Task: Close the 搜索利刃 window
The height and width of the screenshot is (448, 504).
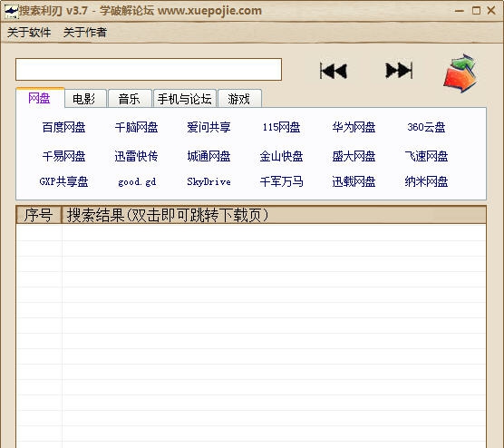Action: [x=491, y=11]
